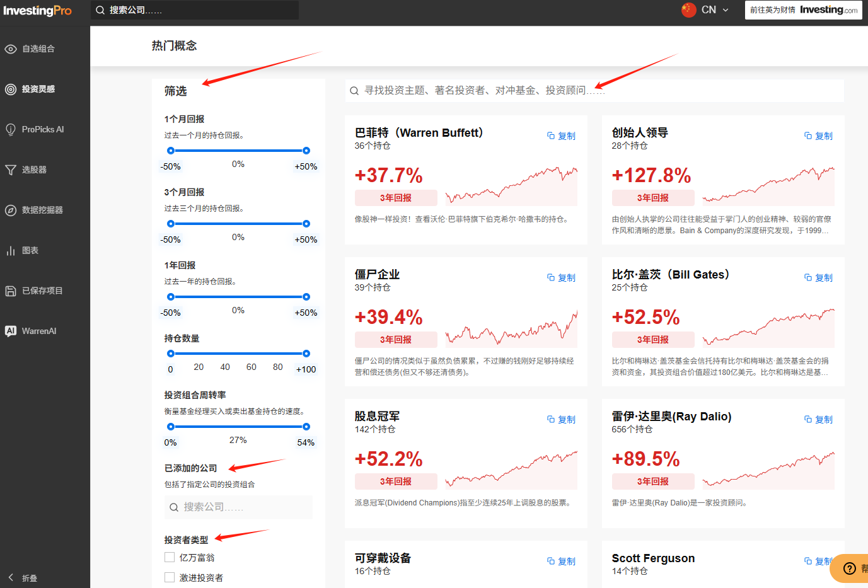Copy the 创始人领导 portfolio
The image size is (868, 588).
tap(818, 135)
